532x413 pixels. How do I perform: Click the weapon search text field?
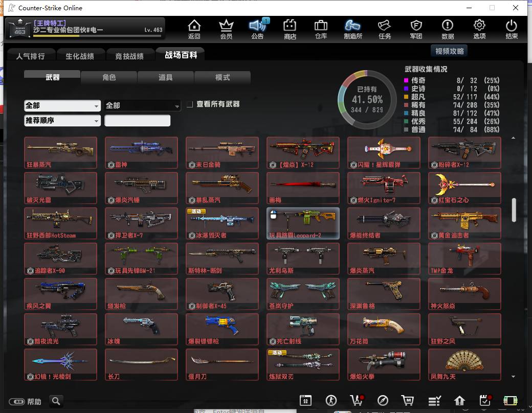138,120
